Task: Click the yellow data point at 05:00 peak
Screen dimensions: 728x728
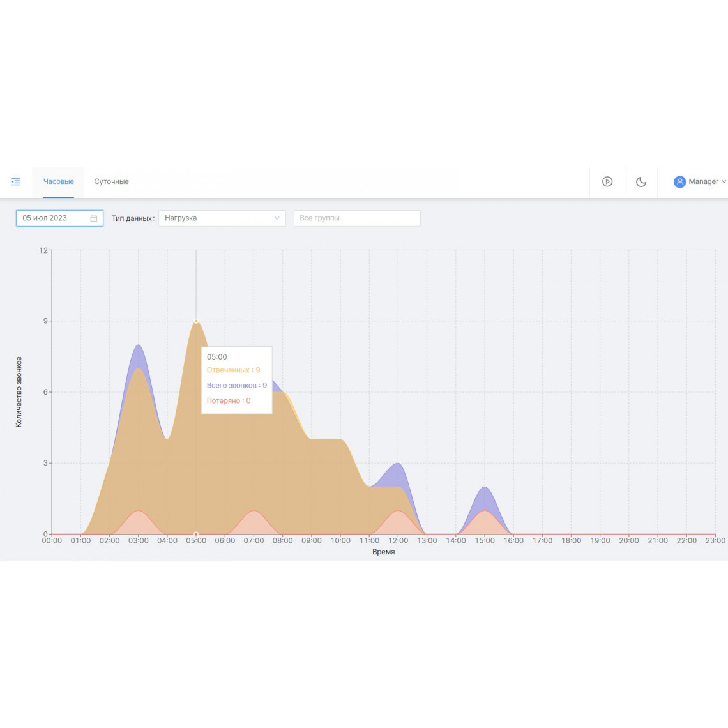Action: click(x=196, y=321)
